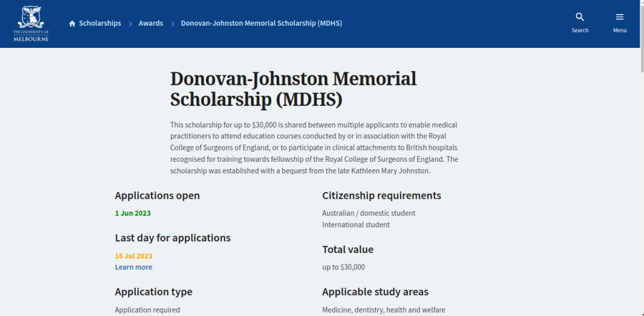
Task: Follow the Learn more link
Action: click(x=133, y=267)
